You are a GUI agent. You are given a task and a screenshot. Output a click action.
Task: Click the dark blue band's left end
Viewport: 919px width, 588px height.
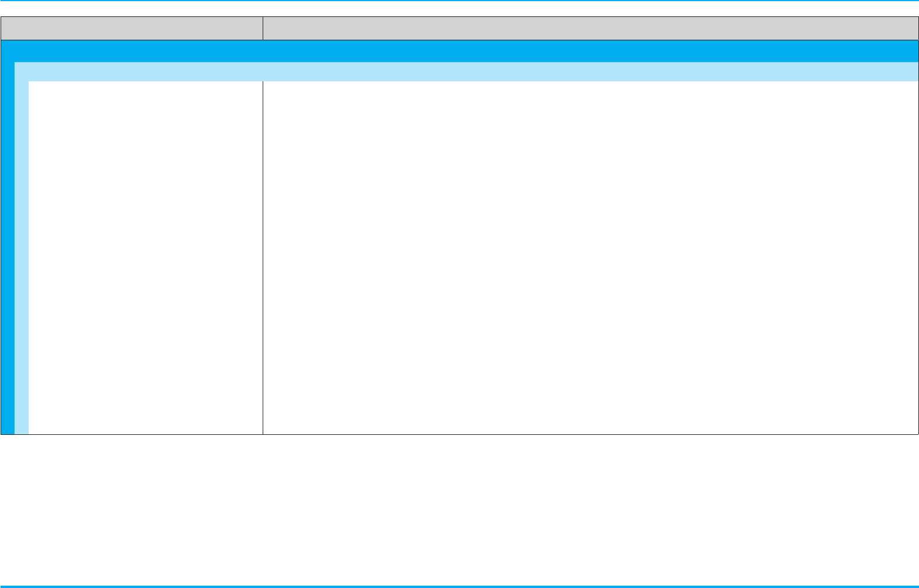(8, 51)
